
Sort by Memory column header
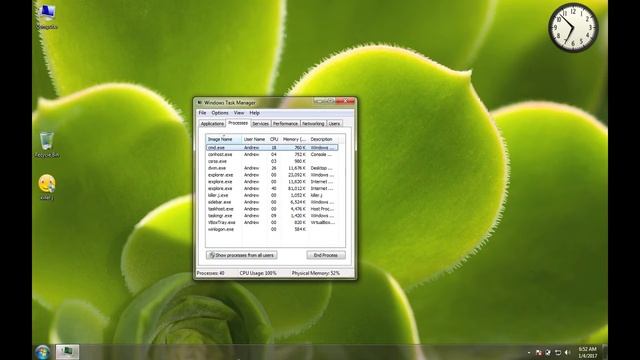tap(294, 139)
